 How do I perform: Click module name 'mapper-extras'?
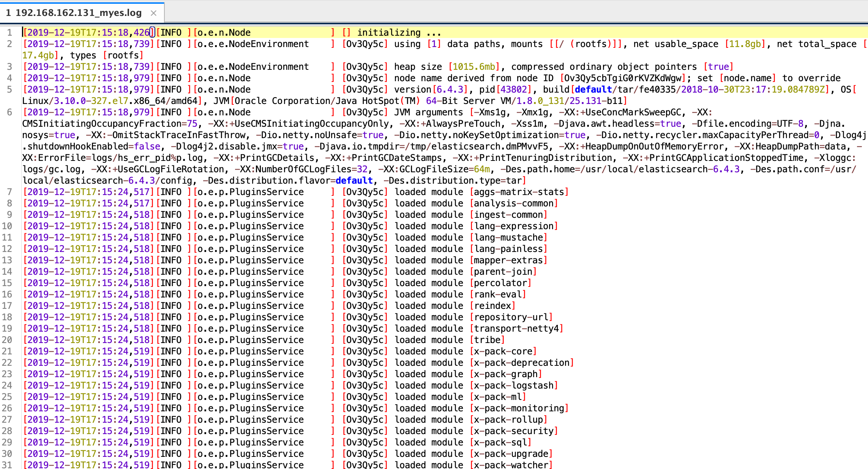[508, 260]
